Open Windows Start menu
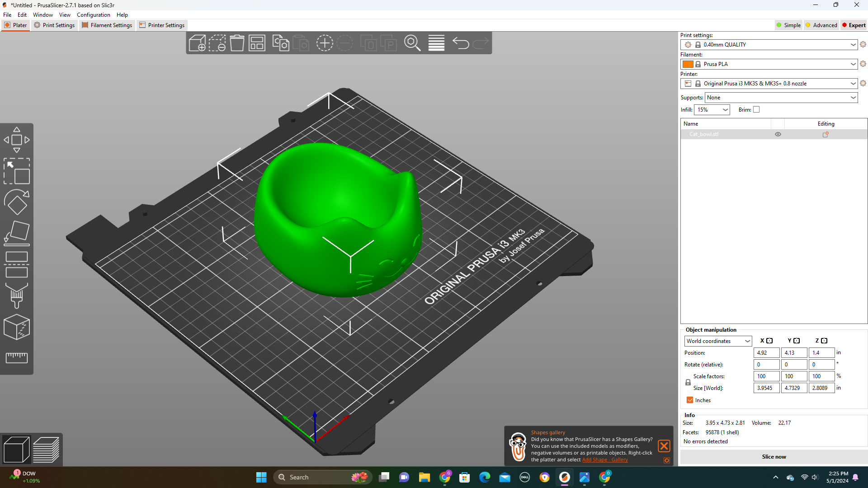Viewport: 868px width, 488px height. coord(261,477)
